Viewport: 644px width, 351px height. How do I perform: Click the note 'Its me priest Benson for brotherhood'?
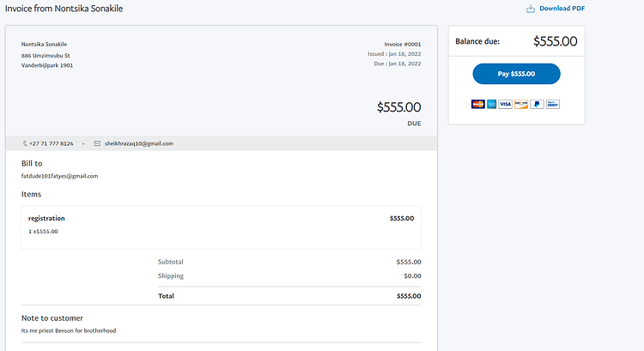coord(69,331)
